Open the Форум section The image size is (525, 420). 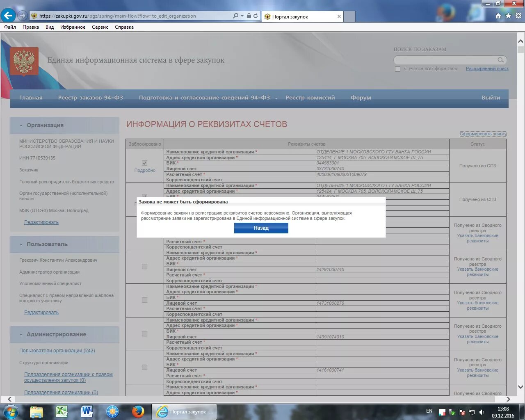pyautogui.click(x=361, y=98)
